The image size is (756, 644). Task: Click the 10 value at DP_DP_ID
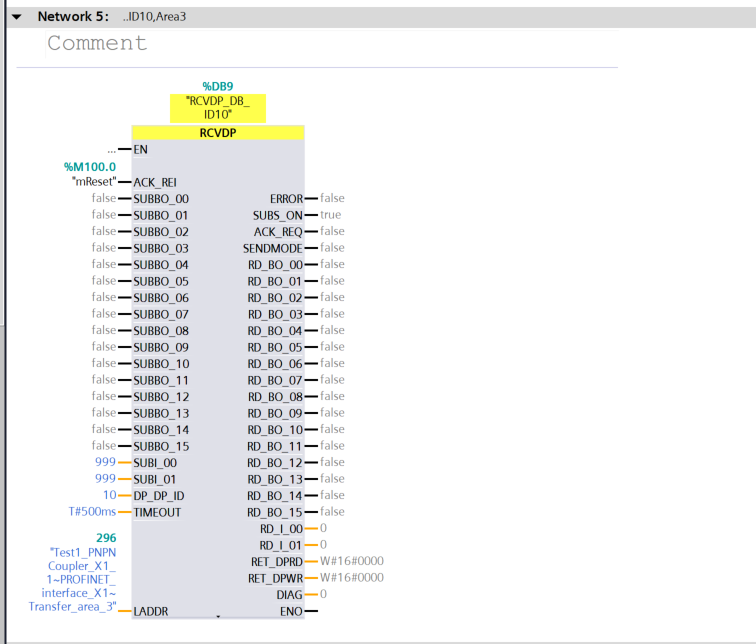(109, 495)
